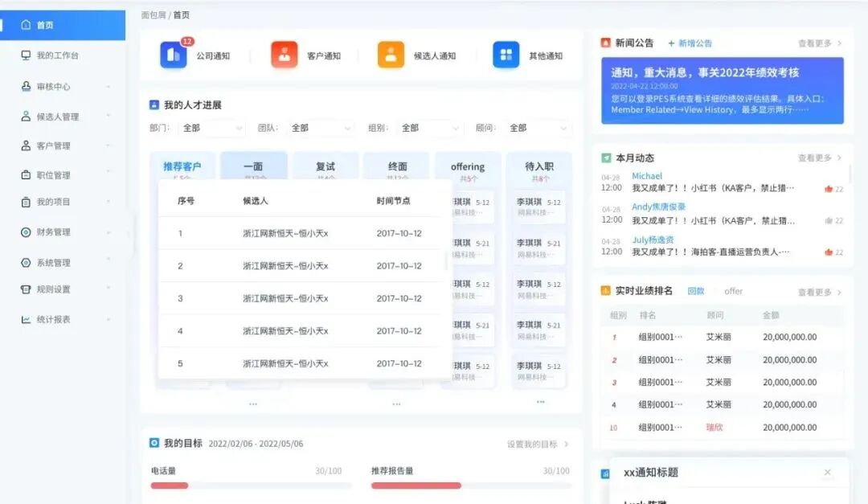Click the 电话量 progress bar
This screenshot has height=504, width=868.
(251, 486)
